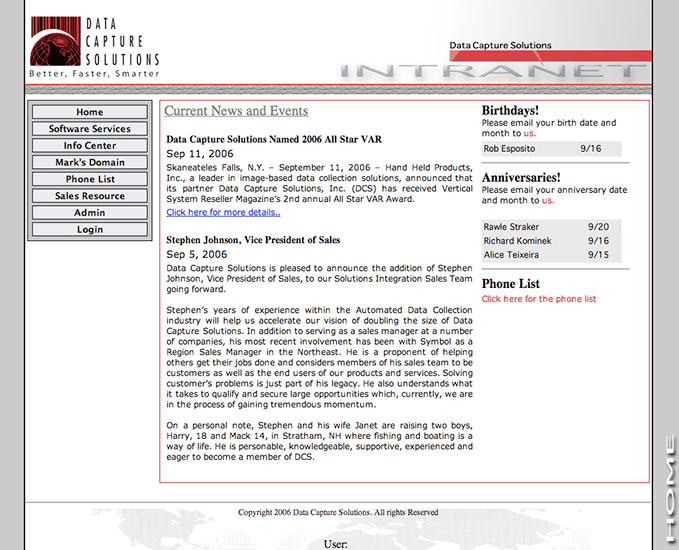Click the Current News and Events heading
Viewport: 679px width, 550px height.
coord(236,111)
